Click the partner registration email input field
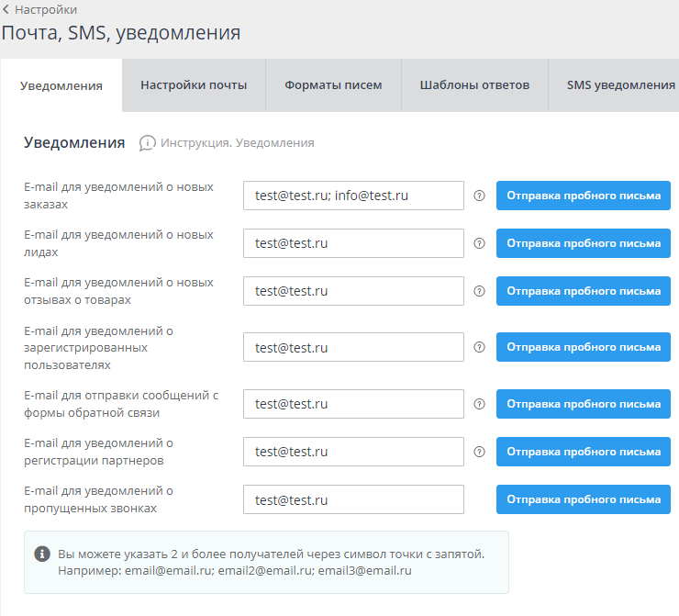 click(353, 452)
